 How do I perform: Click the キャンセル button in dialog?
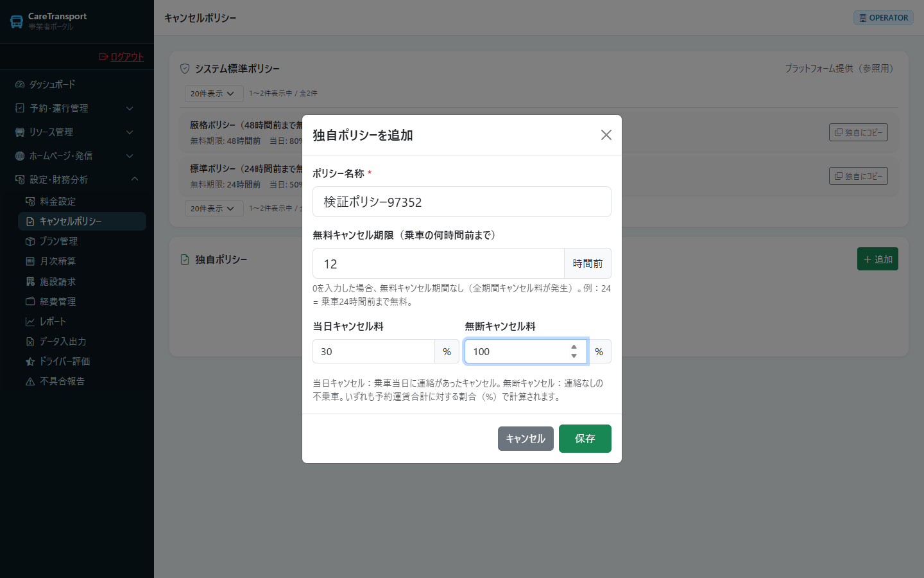pyautogui.click(x=526, y=439)
